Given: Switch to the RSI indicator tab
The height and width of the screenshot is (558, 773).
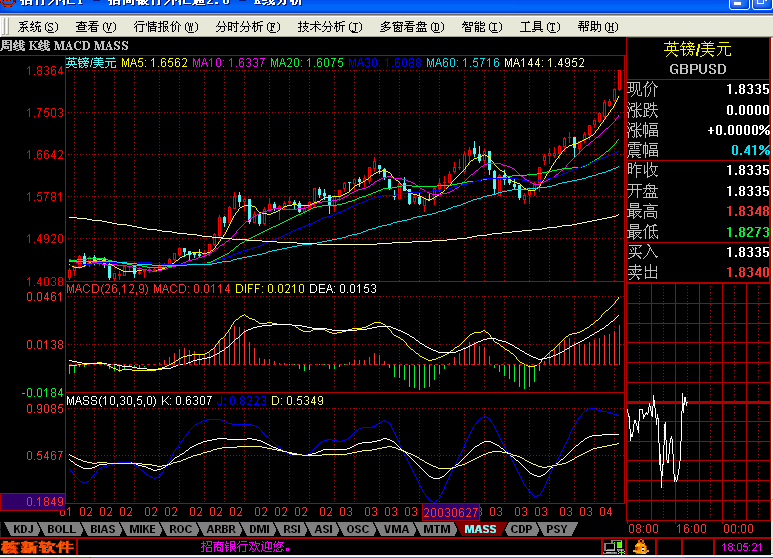Looking at the screenshot, I should coord(292,529).
